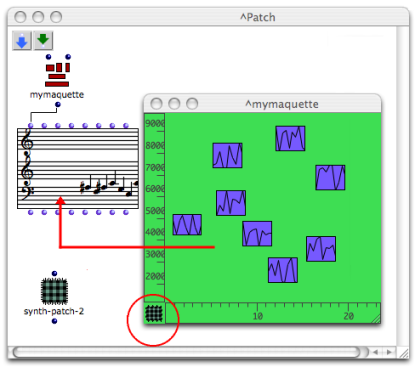Select the topmost purple temporal box
This screenshot has height=367, width=415.
(290, 138)
